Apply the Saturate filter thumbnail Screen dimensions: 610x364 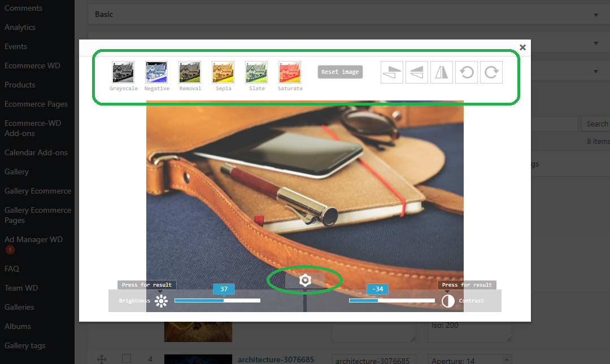coord(290,72)
